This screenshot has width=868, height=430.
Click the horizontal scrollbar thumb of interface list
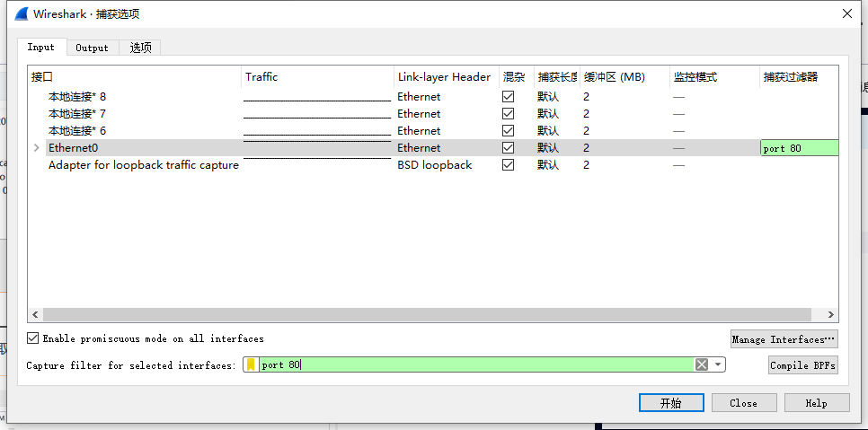pos(427,314)
